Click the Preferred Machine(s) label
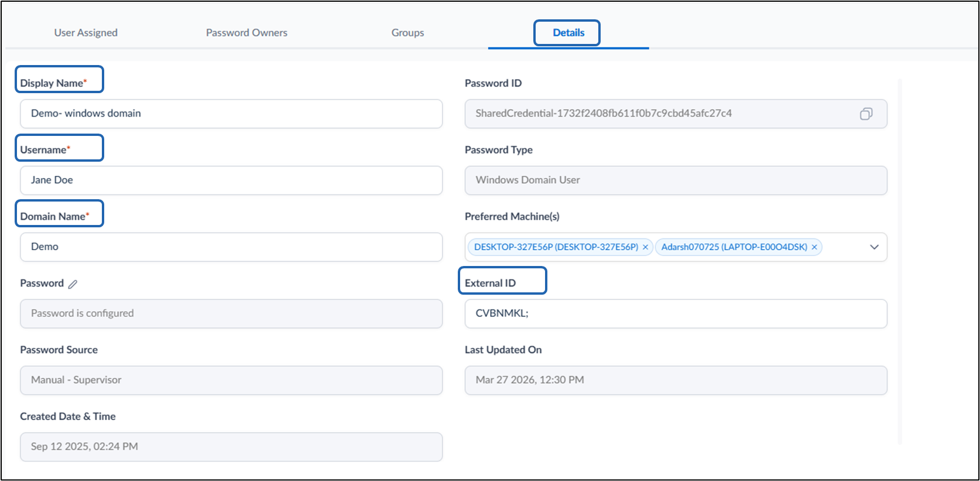 click(x=512, y=217)
